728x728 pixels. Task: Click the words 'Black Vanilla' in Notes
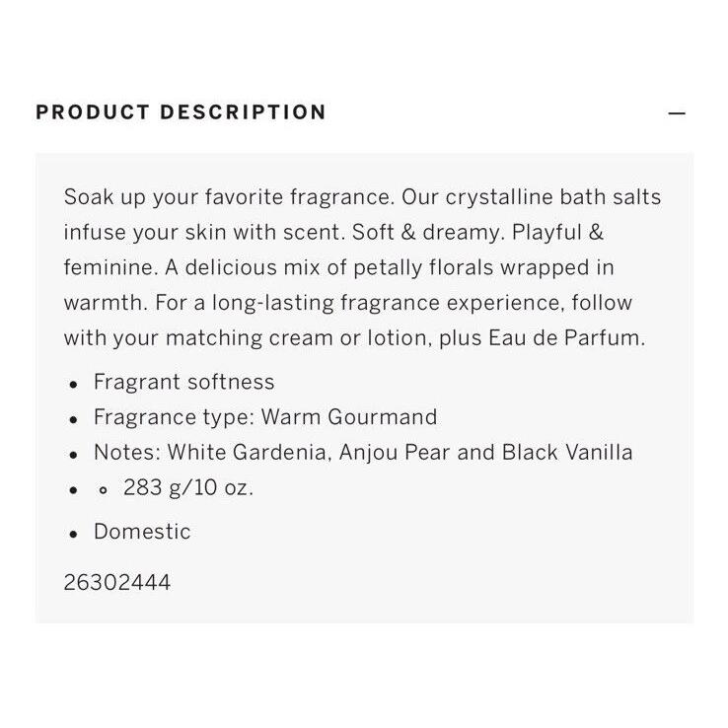567,452
